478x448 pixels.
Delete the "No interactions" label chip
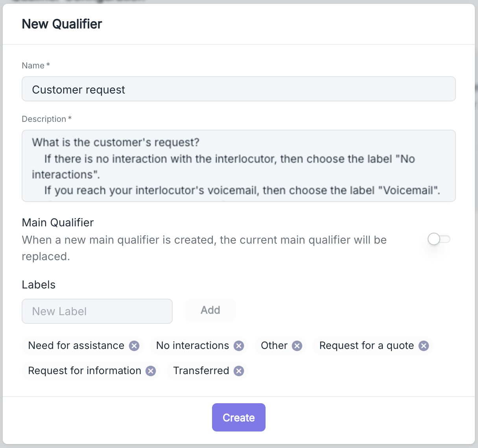[x=239, y=346]
